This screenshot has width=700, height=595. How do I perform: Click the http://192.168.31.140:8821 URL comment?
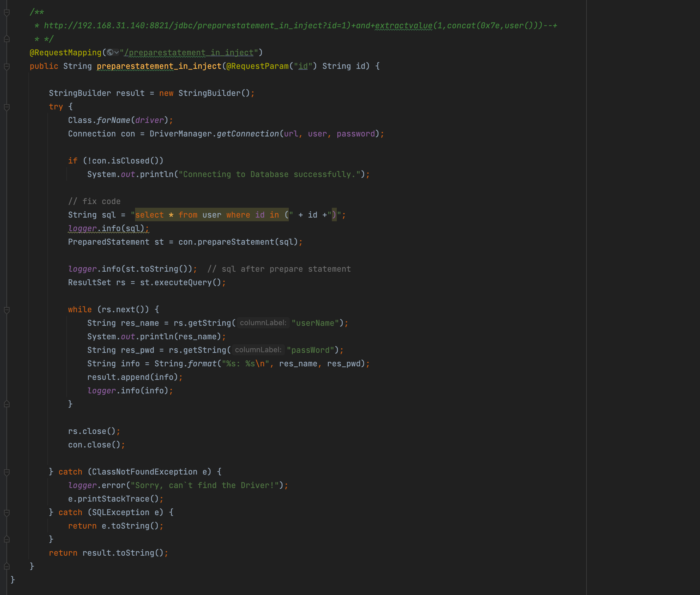pyautogui.click(x=300, y=26)
